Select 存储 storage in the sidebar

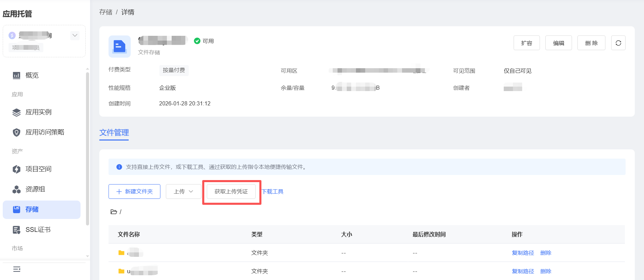tap(32, 209)
